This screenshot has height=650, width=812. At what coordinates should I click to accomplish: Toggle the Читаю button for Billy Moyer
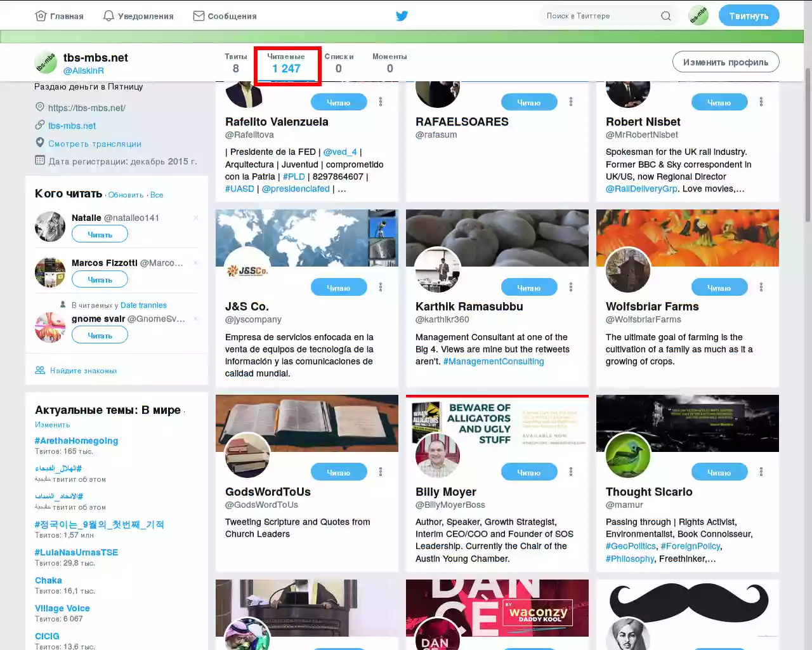click(529, 472)
